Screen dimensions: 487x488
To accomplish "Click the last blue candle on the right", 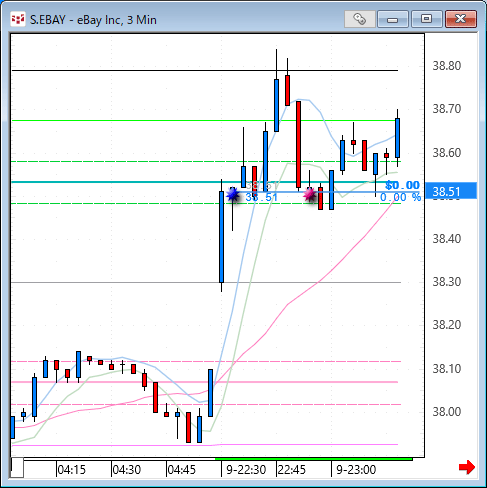I will (397, 138).
